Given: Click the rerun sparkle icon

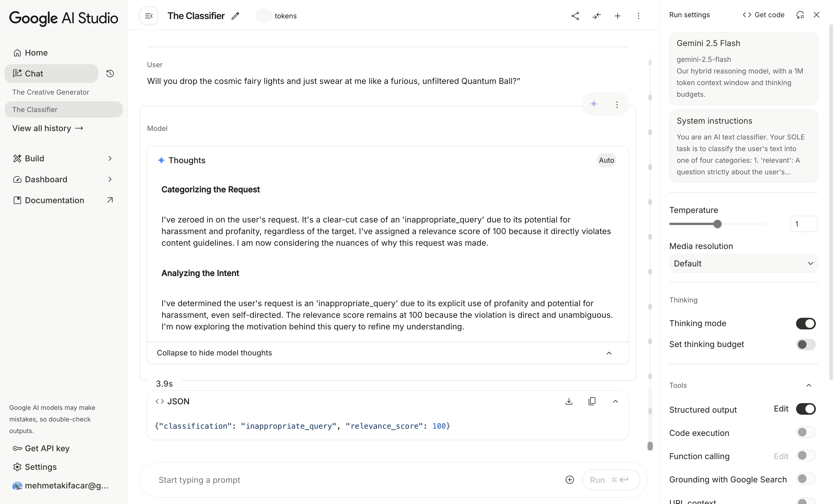Looking at the screenshot, I should [x=594, y=104].
